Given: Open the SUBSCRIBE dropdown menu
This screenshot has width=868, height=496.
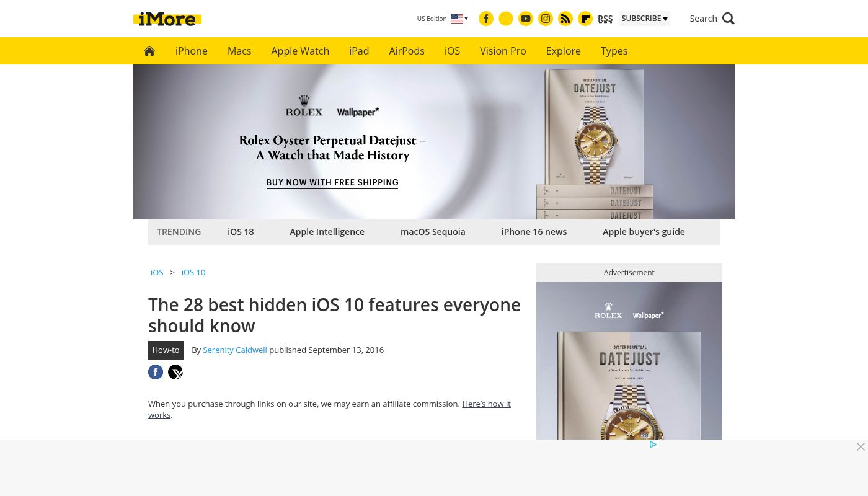Looking at the screenshot, I should pos(645,19).
